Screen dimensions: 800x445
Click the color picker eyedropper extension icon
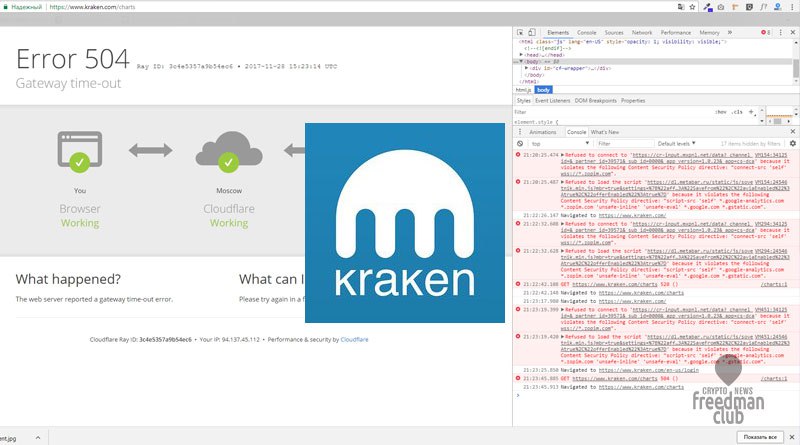point(708,7)
